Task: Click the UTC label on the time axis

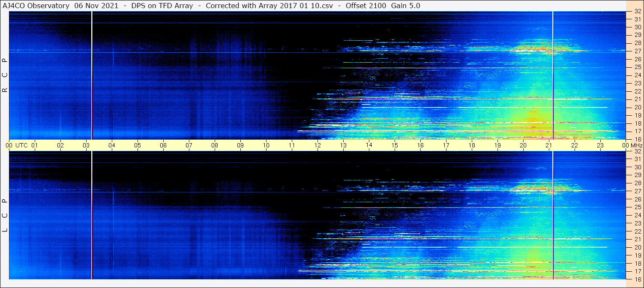Action: coord(22,145)
